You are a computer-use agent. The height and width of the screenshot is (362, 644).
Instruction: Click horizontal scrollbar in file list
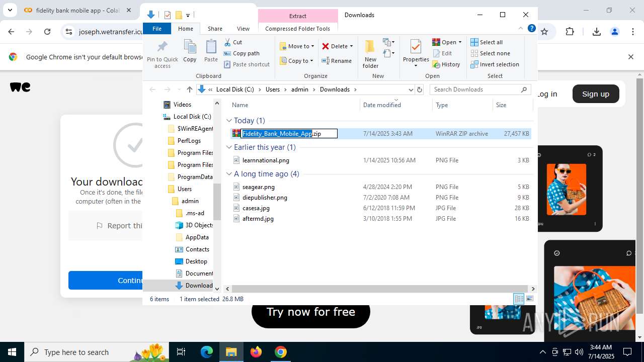380,289
